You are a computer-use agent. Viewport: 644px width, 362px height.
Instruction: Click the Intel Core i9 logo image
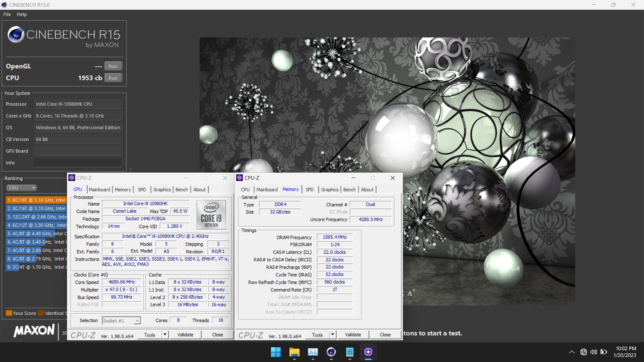[x=211, y=215]
